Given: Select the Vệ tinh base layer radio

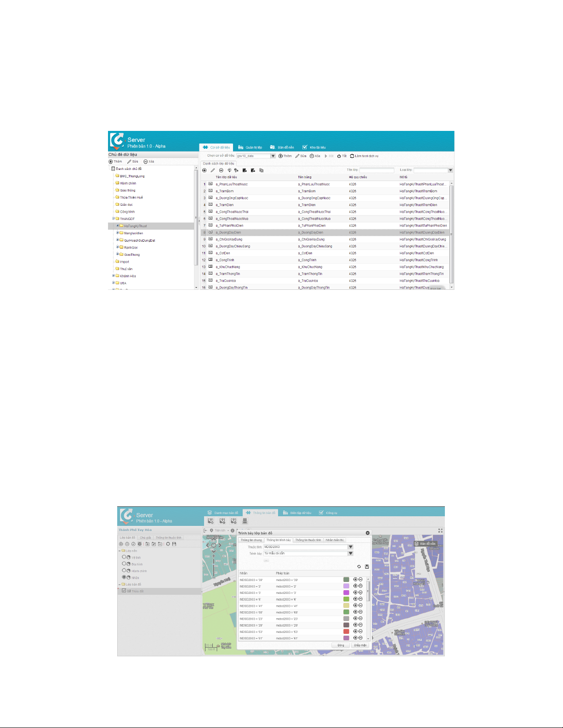Looking at the screenshot, I should coord(124,557).
